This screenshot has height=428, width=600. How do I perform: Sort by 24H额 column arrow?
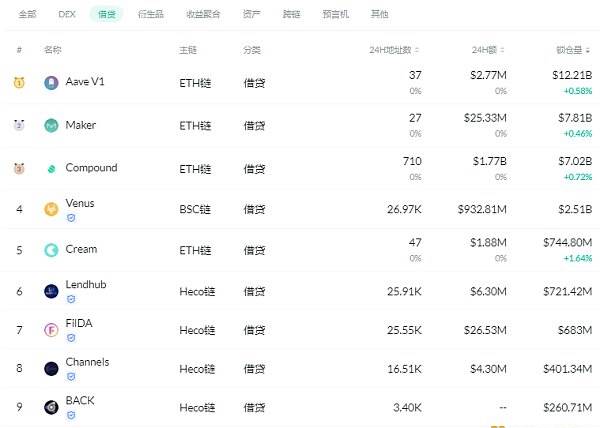(x=502, y=50)
